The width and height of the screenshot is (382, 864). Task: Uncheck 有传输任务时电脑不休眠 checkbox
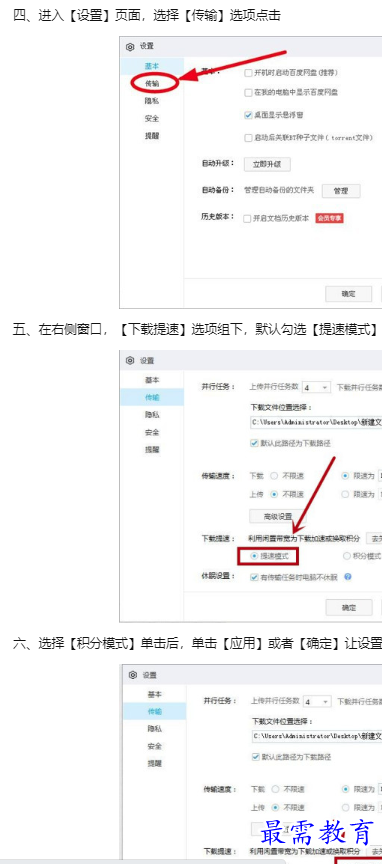coord(254,577)
